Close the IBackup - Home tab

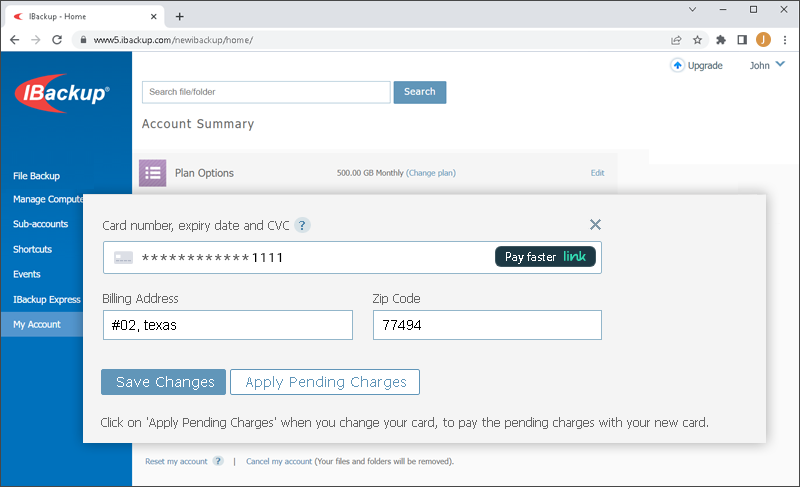pyautogui.click(x=154, y=16)
